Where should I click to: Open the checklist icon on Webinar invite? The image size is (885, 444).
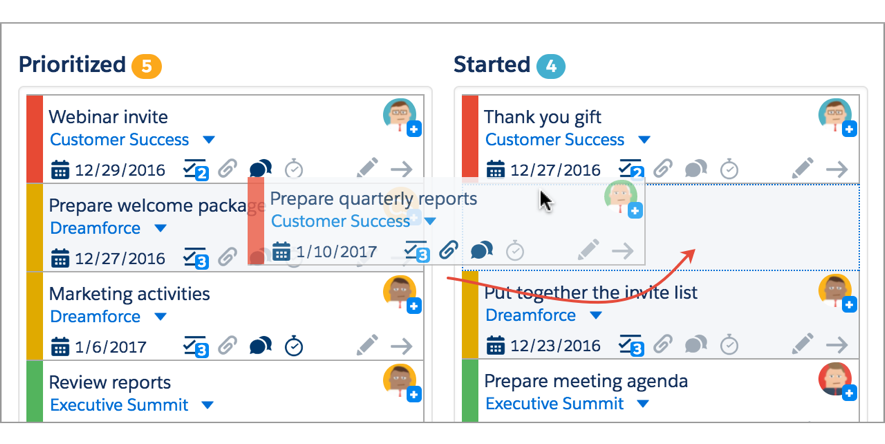coord(195,169)
